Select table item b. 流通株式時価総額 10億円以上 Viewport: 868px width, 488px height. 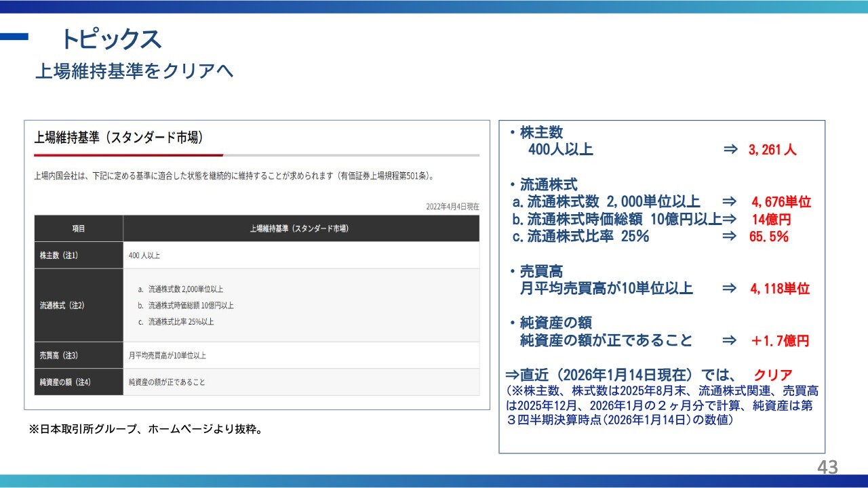pos(185,306)
